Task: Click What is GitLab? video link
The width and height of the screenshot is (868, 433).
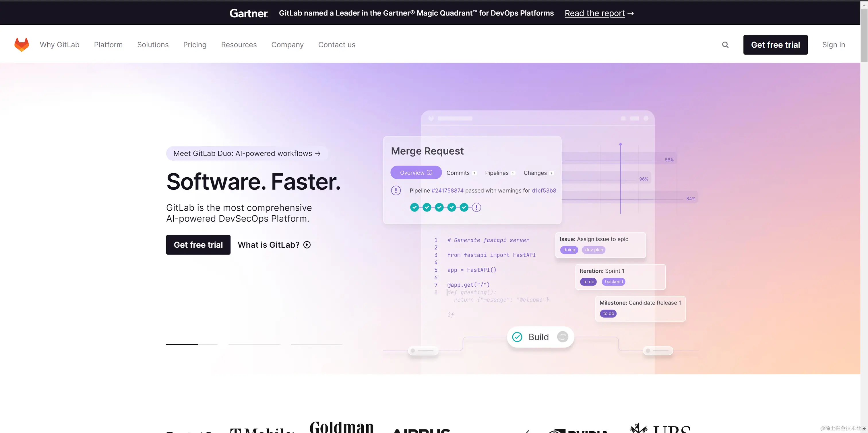Action: pos(274,245)
